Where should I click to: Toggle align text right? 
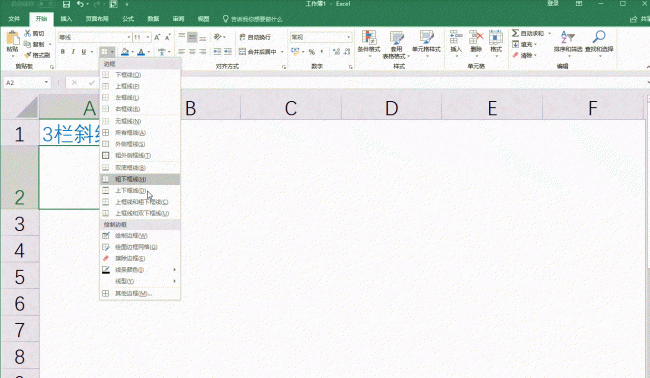point(203,52)
